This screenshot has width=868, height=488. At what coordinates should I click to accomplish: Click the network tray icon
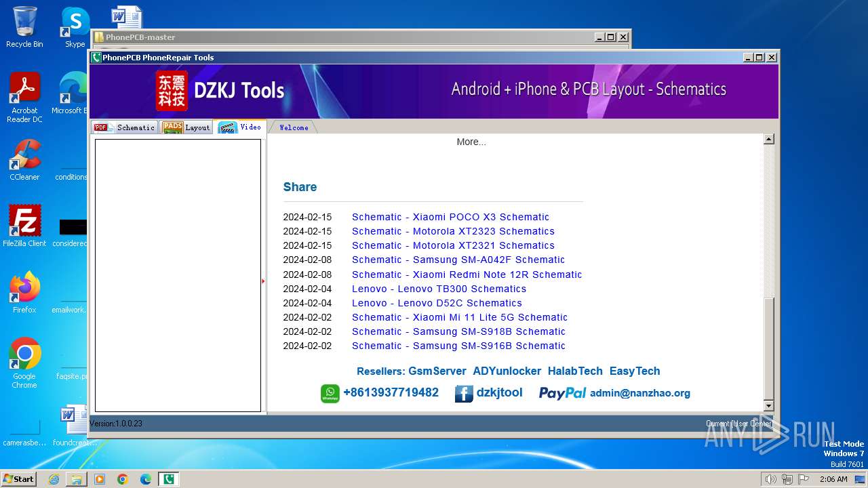[x=787, y=479]
